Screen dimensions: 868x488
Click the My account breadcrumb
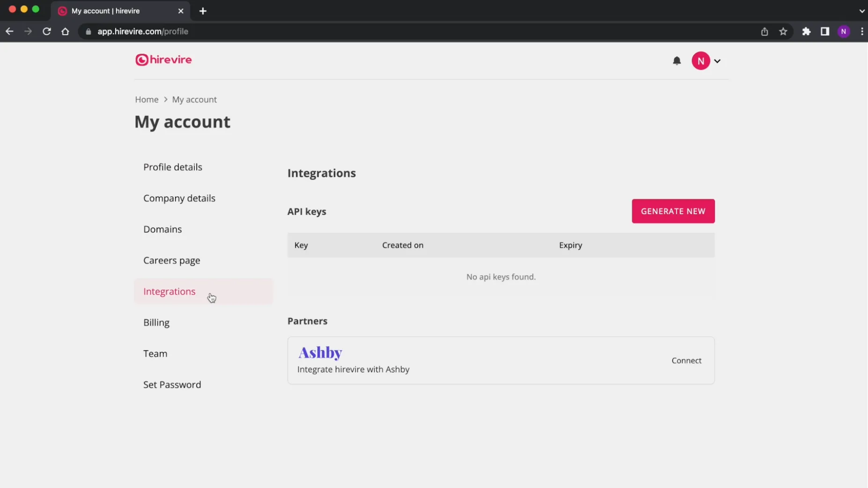point(194,99)
